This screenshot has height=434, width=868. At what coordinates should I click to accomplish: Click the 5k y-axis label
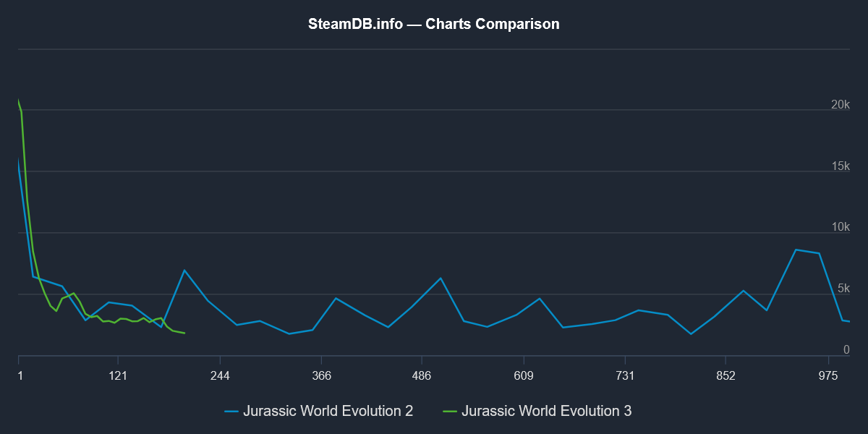pos(843,289)
